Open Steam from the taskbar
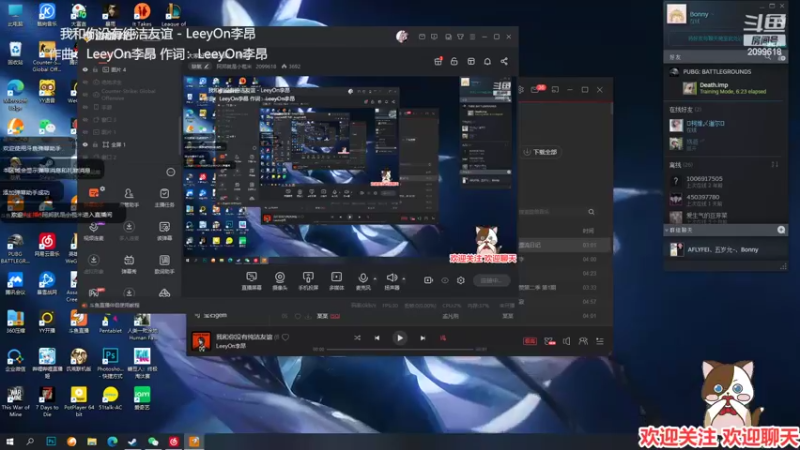Image resolution: width=800 pixels, height=450 pixels. 133,441
